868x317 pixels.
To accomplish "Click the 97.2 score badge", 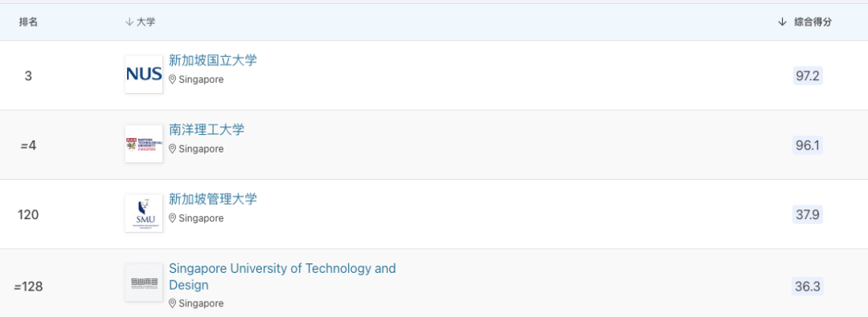I will click(x=808, y=75).
